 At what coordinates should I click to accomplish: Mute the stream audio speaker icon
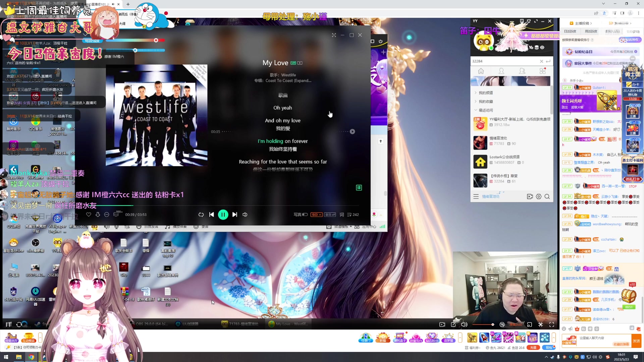click(x=465, y=324)
